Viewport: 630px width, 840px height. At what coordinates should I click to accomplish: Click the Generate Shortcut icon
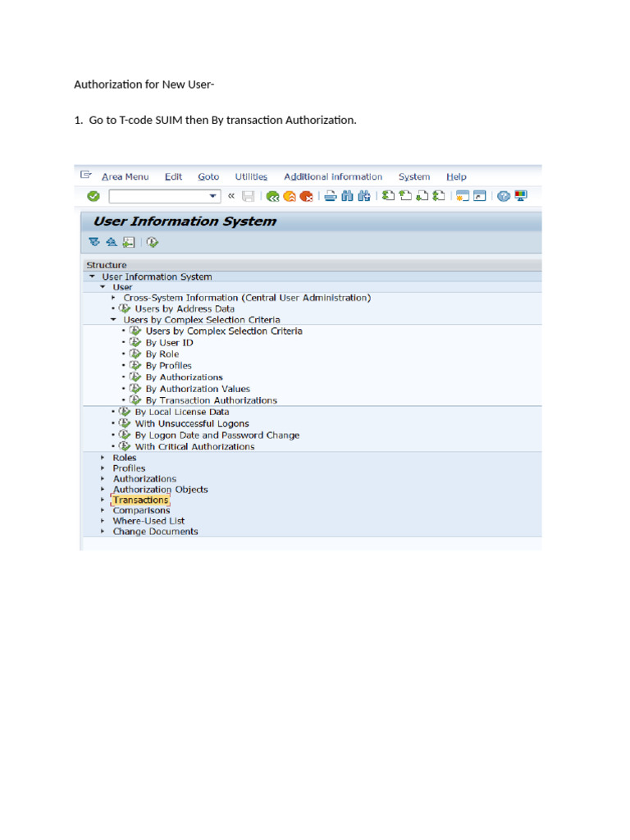pyautogui.click(x=480, y=196)
